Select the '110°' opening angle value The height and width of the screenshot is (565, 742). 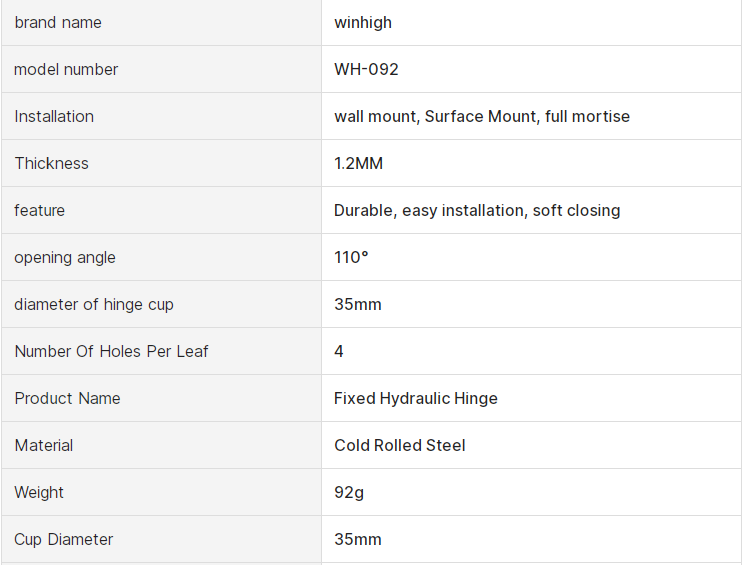click(x=351, y=257)
